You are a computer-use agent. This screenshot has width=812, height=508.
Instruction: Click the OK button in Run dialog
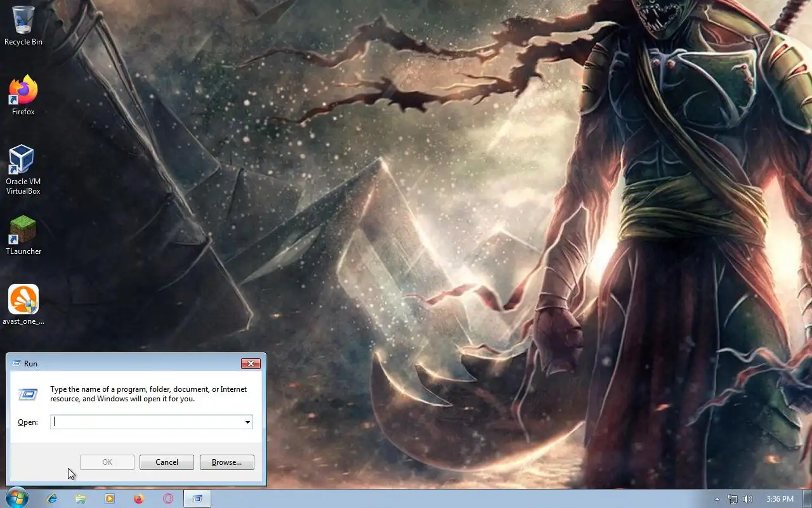point(107,462)
